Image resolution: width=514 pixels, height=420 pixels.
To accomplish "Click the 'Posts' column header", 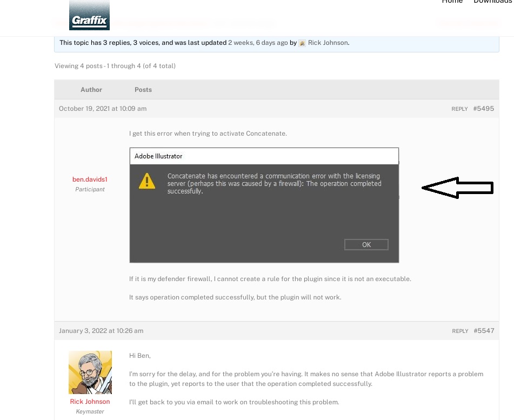I will [143, 90].
